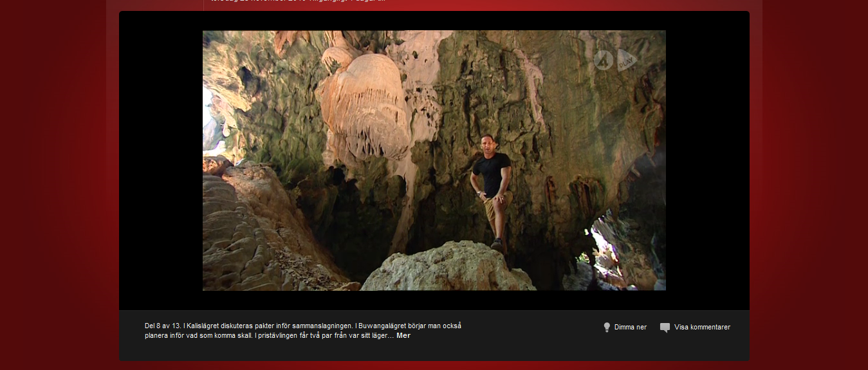
Task: Click the light bulb icon beside Dimma ner
Action: (606, 328)
